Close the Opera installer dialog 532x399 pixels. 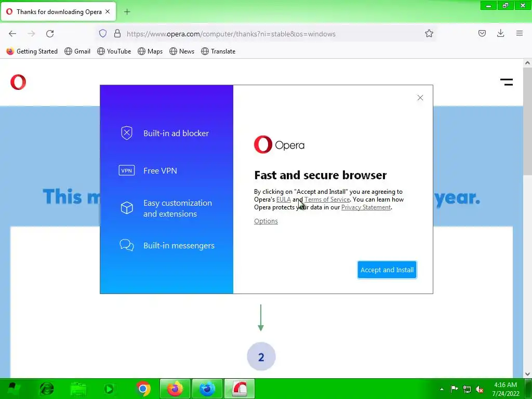[x=420, y=98]
